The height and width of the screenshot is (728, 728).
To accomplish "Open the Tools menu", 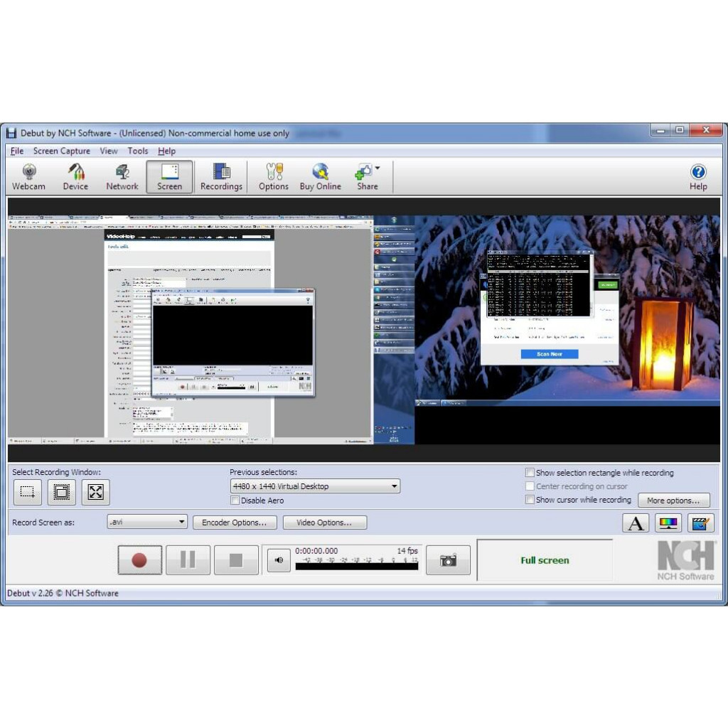I will (138, 151).
